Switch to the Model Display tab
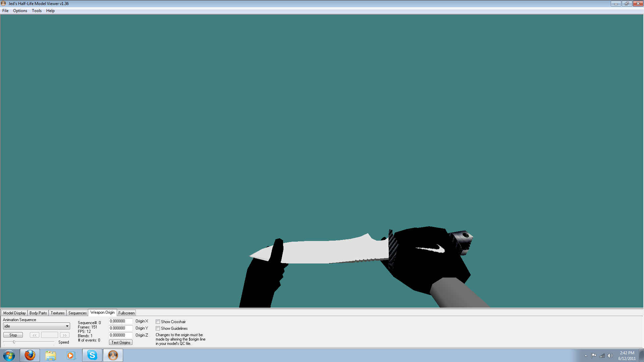 point(14,313)
